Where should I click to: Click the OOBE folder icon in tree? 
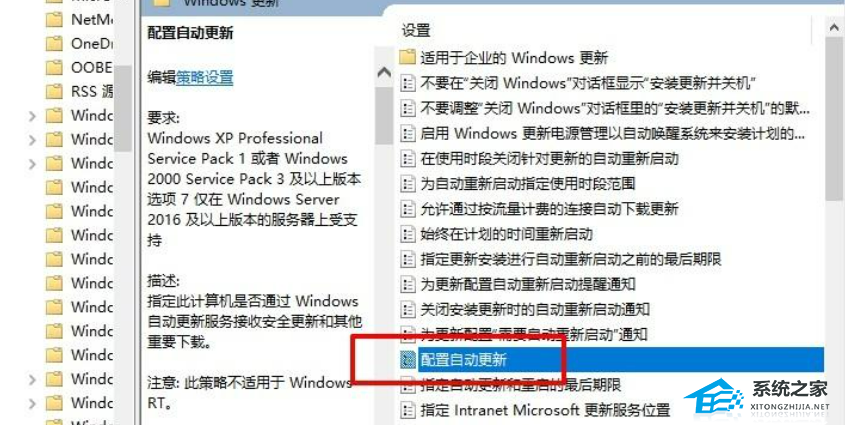point(54,67)
